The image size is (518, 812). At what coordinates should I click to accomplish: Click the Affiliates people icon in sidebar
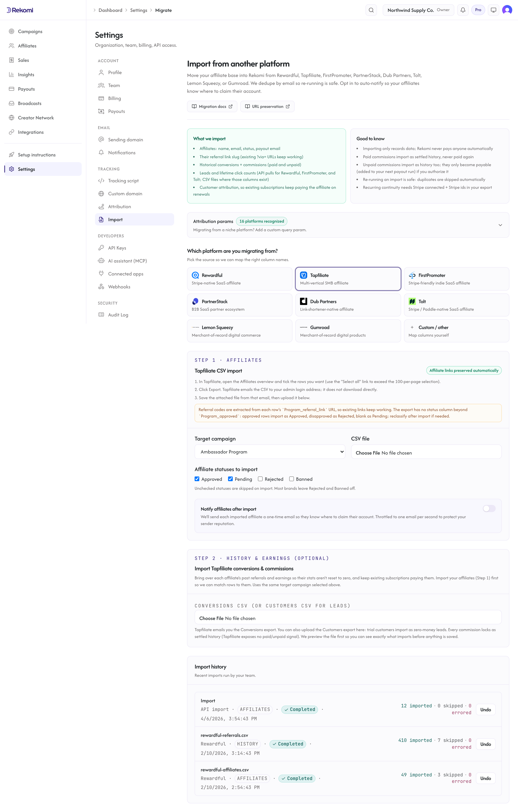12,46
